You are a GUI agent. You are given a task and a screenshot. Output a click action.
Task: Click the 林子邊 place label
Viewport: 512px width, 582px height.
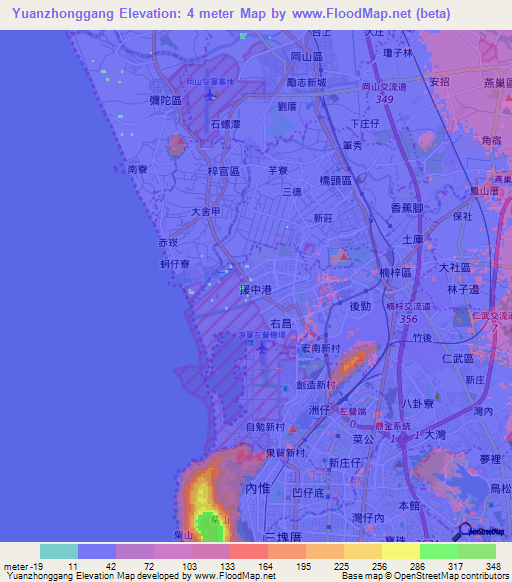click(463, 290)
